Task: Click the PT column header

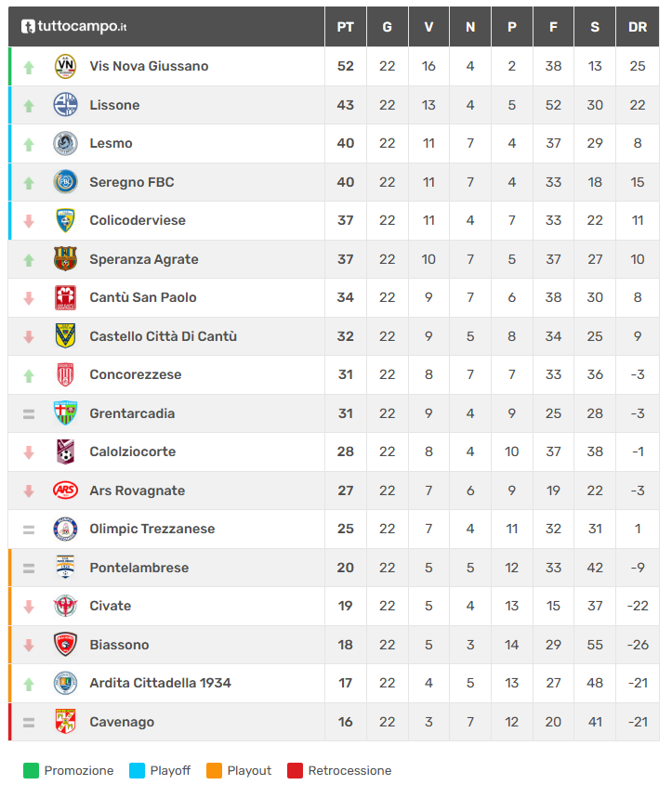Action: pyautogui.click(x=345, y=27)
